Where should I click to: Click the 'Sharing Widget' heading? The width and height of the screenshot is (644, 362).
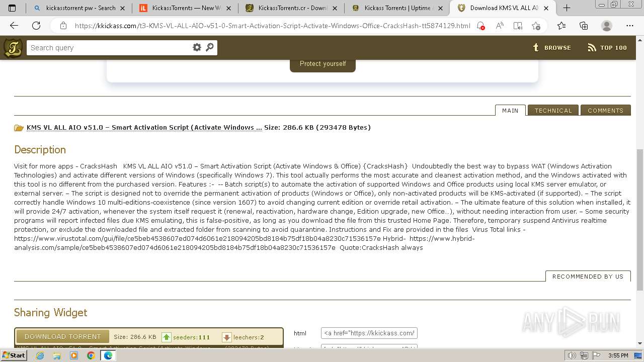pyautogui.click(x=50, y=313)
